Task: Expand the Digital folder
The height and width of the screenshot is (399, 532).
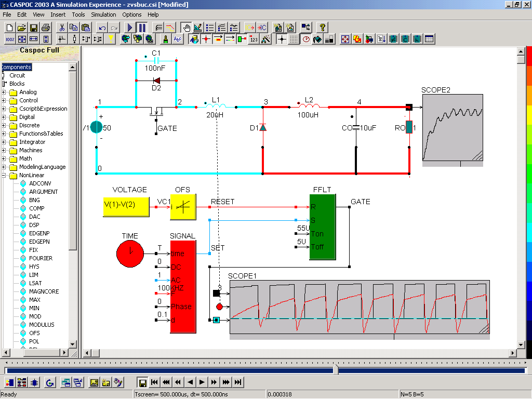Action: (4, 117)
